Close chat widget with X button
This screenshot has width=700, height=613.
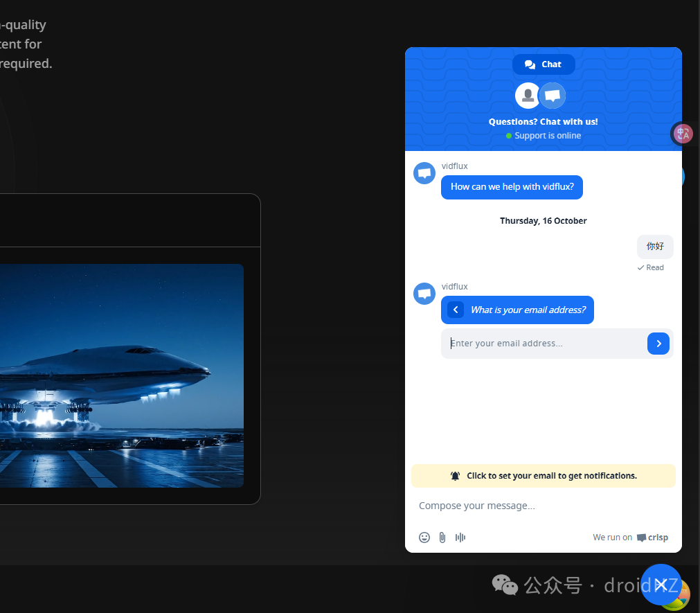point(661,585)
